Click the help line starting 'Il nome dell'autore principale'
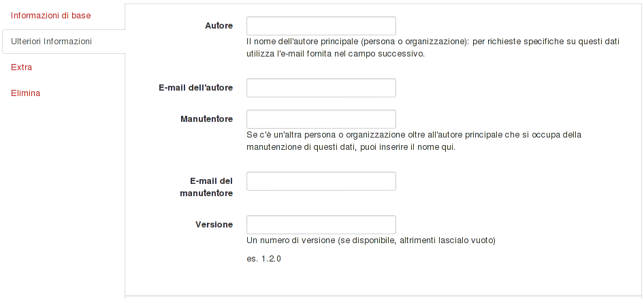Viewport: 644px width, 299px height. point(433,42)
